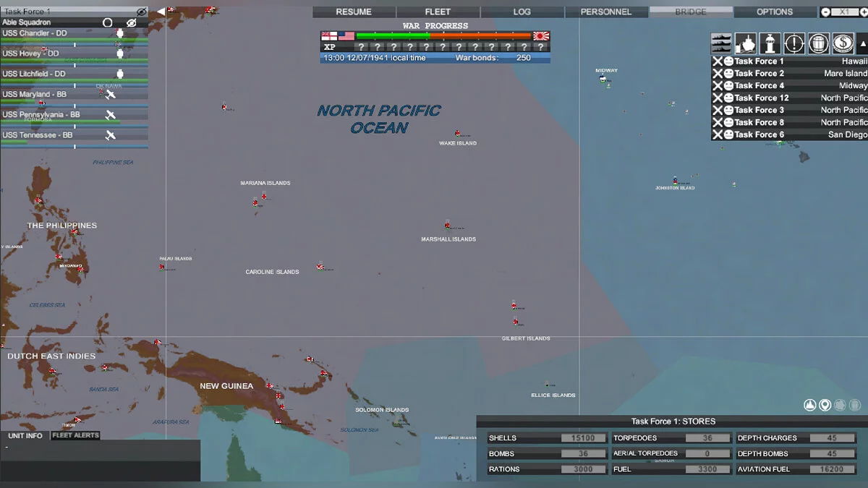Open the fleet overview triple-ship icon
The height and width of the screenshot is (488, 868).
[x=720, y=43]
